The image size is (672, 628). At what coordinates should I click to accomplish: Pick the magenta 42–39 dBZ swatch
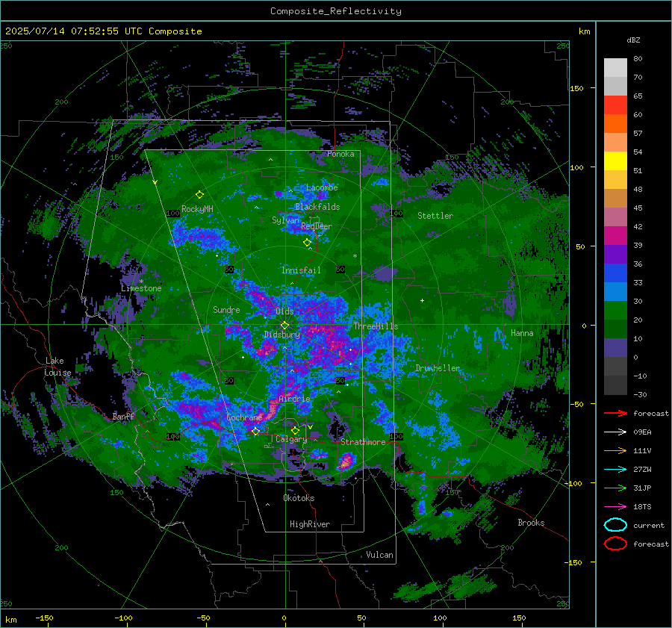[615, 236]
